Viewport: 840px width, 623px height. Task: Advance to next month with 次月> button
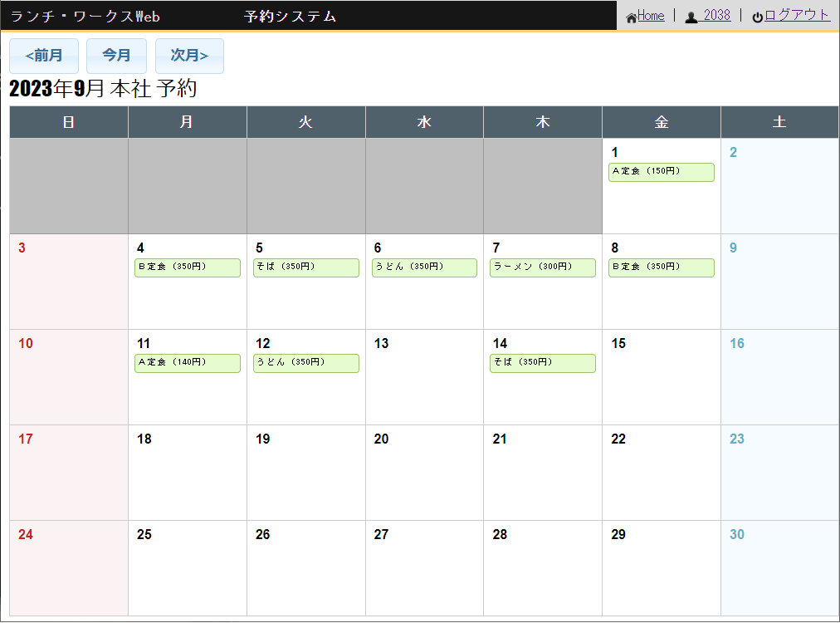(x=189, y=56)
